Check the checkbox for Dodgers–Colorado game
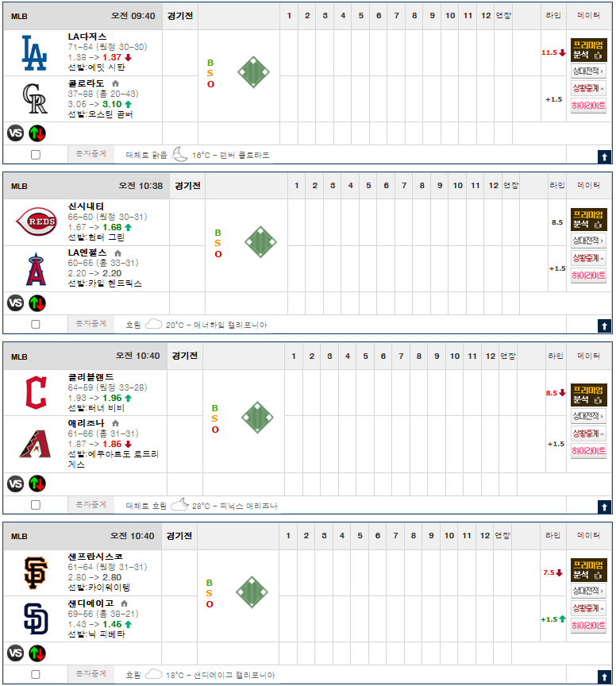Viewport: 616px width, 686px height. coord(36,155)
